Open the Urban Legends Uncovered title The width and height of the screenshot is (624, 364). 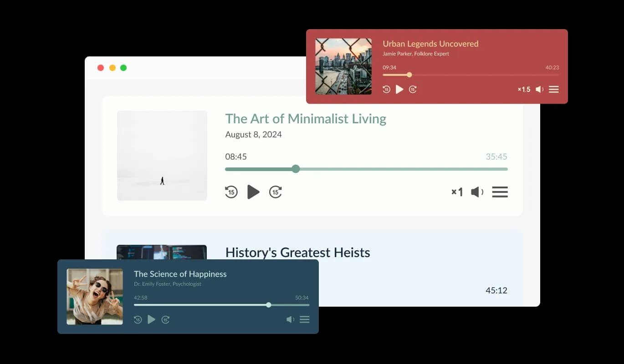(430, 44)
